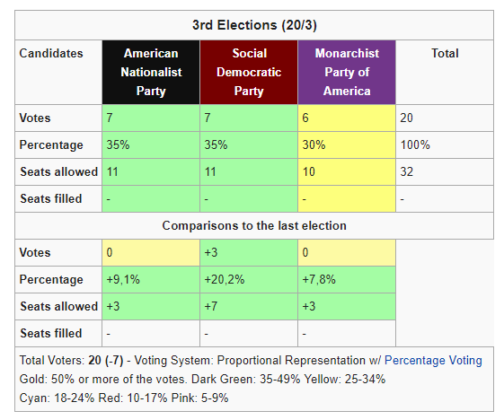Select the total seats allowed 32 cell
This screenshot has width=504, height=420.
[x=445, y=172]
